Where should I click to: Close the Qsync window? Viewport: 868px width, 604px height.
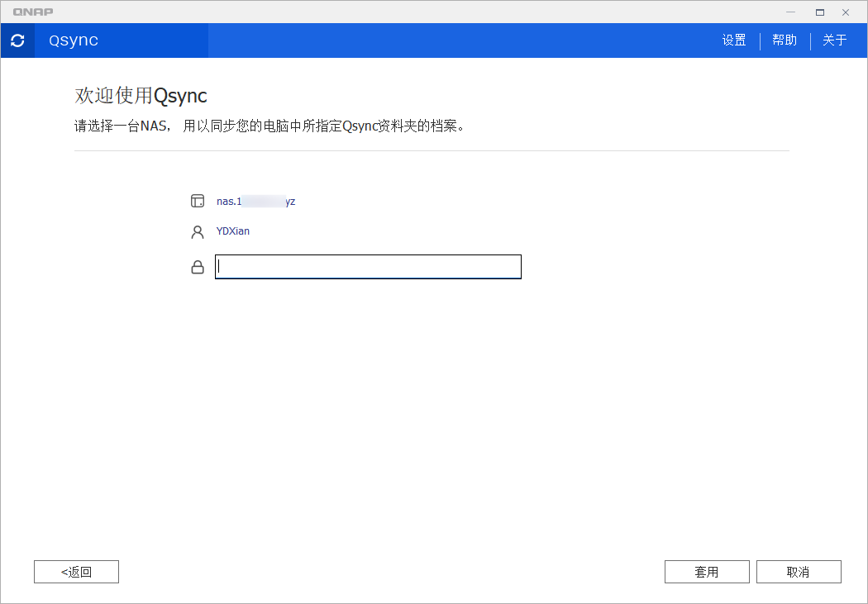pos(846,12)
